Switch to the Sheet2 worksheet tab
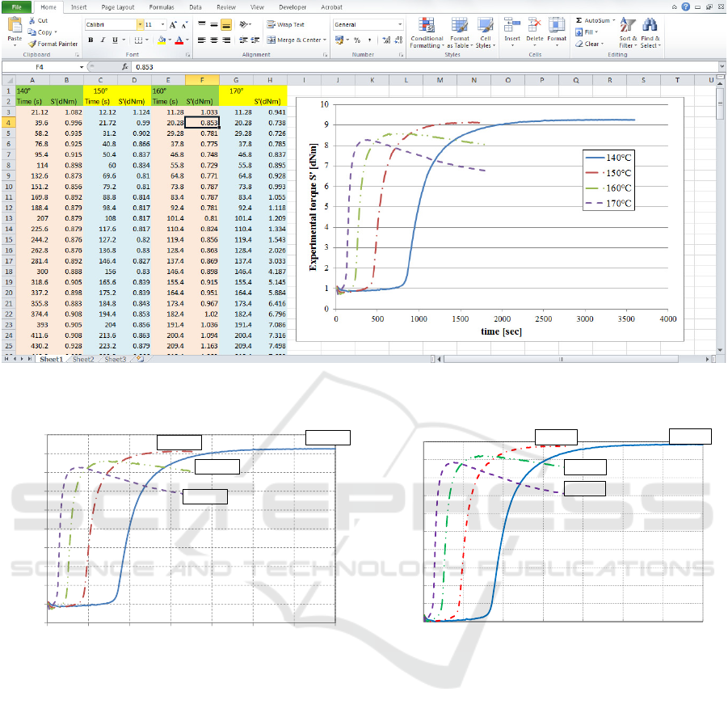Viewport: 728px width, 717px height. [x=83, y=359]
